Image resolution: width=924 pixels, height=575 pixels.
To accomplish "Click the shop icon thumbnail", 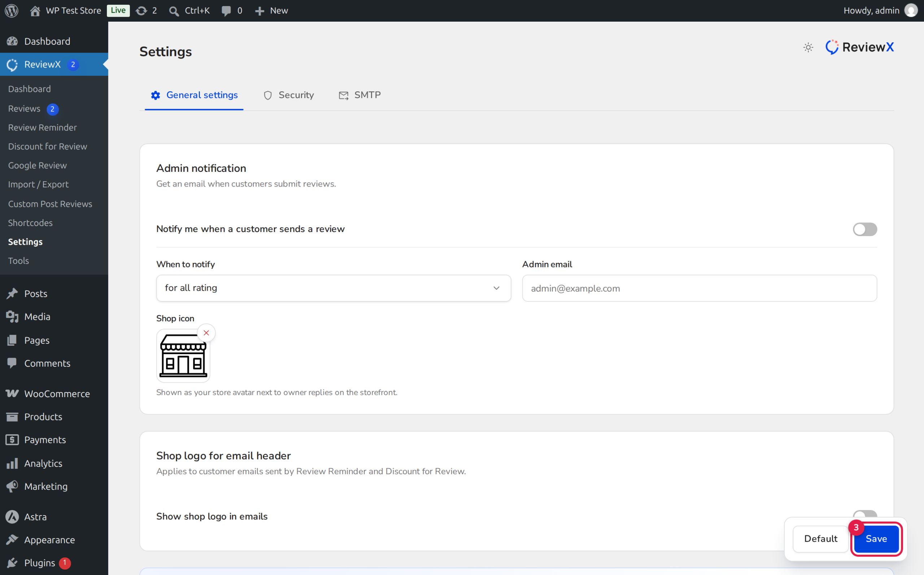I will (183, 356).
